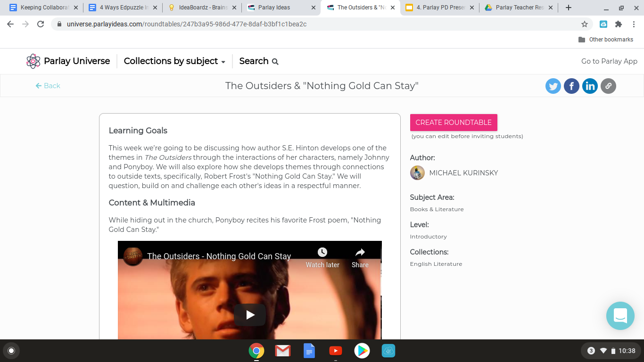Open status tray showing 10:38
This screenshot has height=362, width=644.
611,351
